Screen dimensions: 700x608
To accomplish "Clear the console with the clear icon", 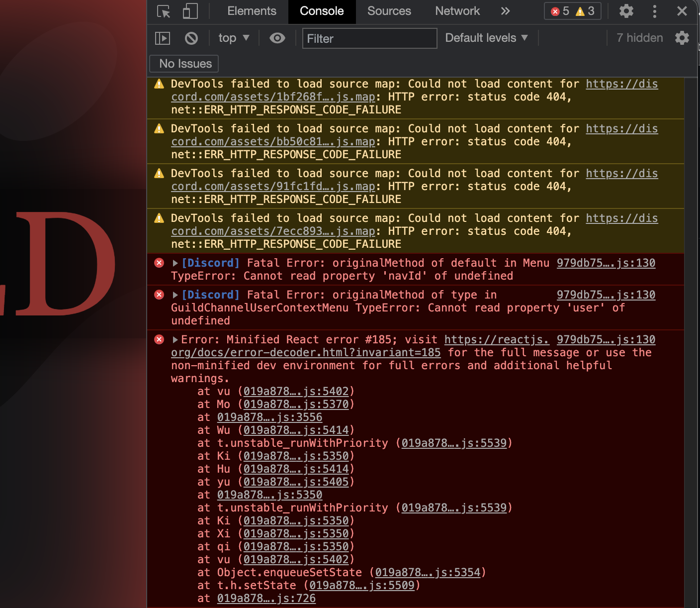I will point(191,38).
